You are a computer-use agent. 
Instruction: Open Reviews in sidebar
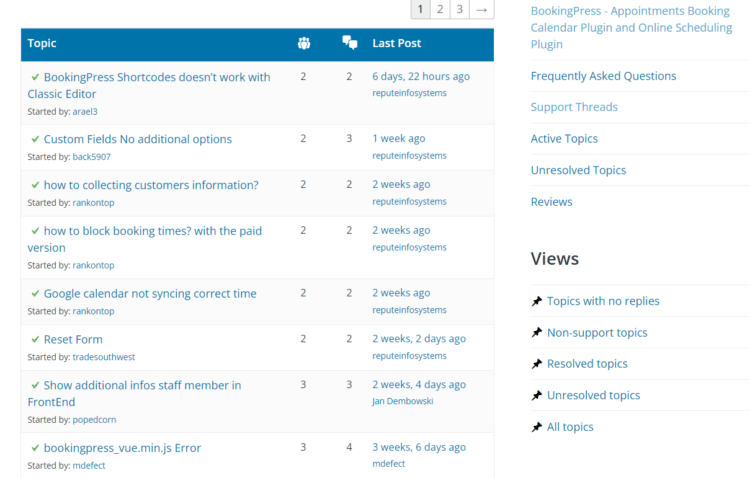coord(551,202)
